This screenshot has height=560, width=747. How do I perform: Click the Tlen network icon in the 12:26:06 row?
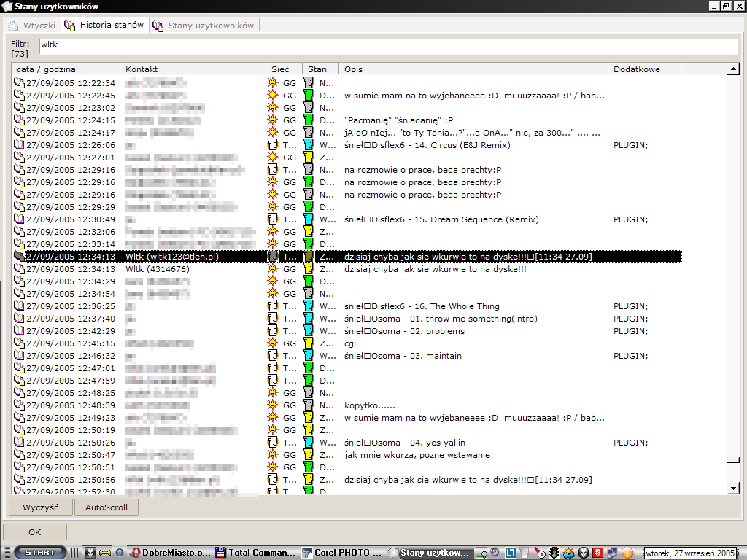(273, 145)
